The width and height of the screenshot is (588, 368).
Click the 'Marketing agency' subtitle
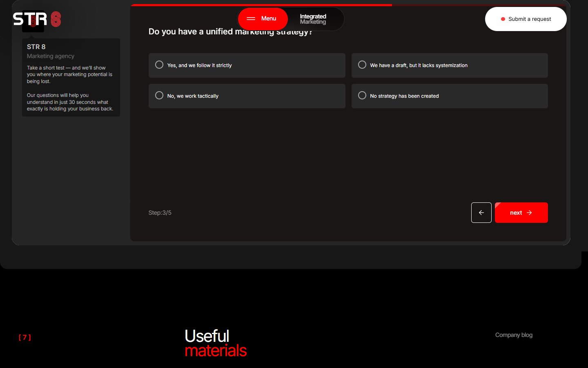click(x=51, y=56)
